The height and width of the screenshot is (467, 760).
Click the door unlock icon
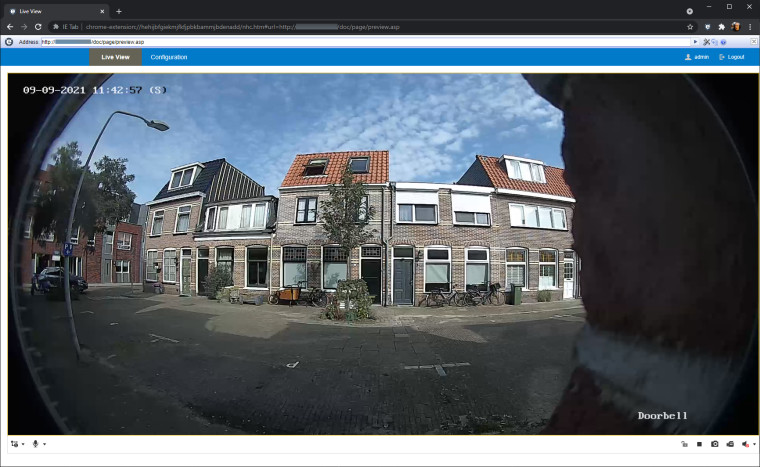coord(684,444)
